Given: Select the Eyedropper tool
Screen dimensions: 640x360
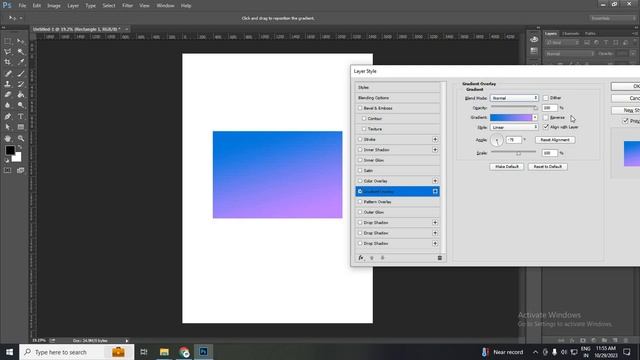Looking at the screenshot, I should pyautogui.click(x=20, y=62).
